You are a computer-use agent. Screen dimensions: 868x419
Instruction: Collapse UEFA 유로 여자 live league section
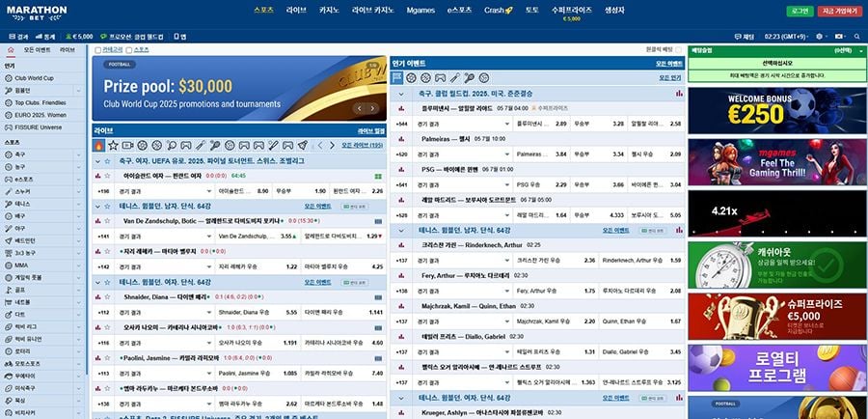pyautogui.click(x=98, y=161)
